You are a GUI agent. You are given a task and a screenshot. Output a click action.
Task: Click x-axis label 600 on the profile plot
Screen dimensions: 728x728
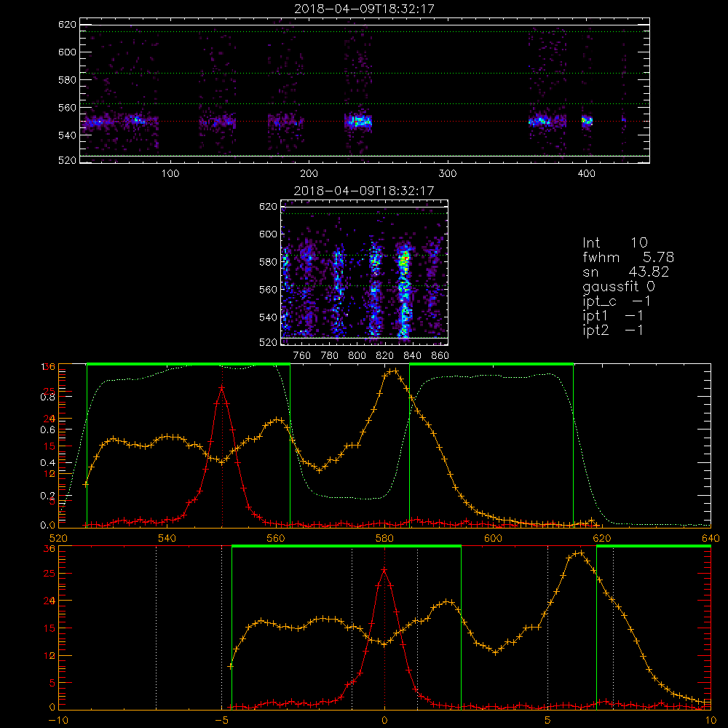[x=493, y=539]
